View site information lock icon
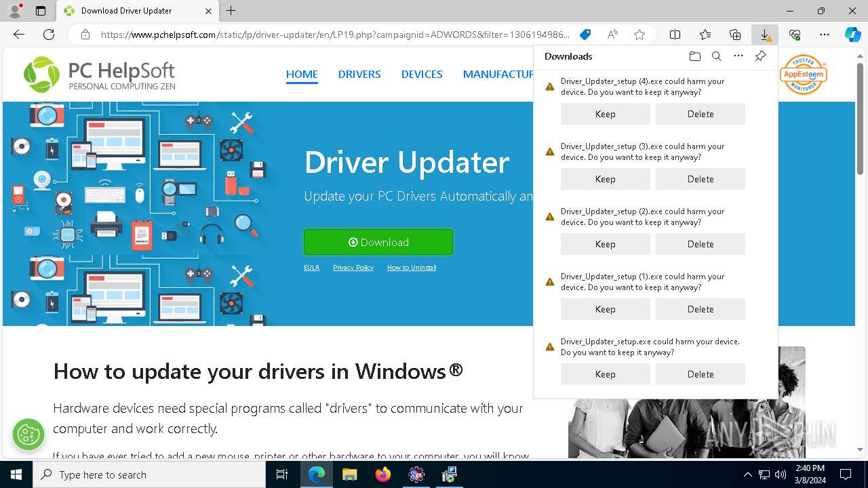The image size is (868, 488). 85,35
